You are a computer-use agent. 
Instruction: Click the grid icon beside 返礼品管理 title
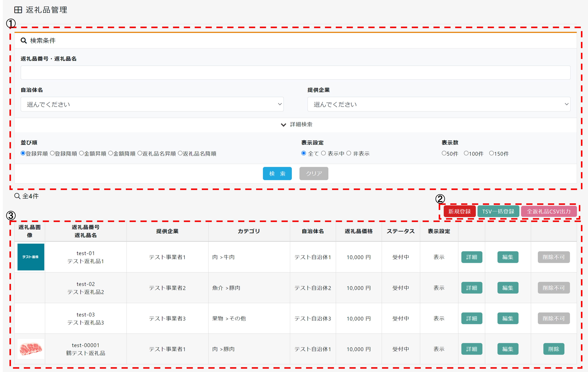point(18,10)
